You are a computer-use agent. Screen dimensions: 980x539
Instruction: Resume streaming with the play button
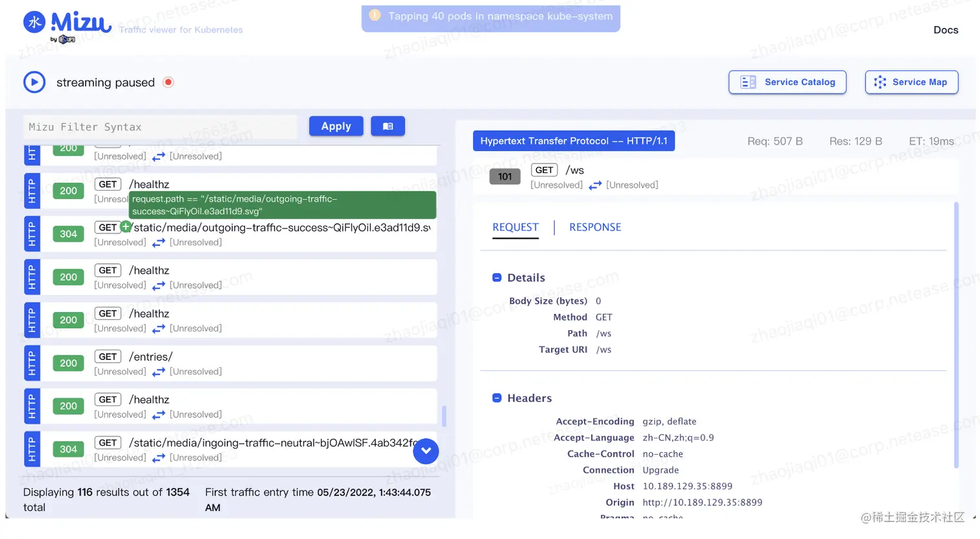coord(34,82)
